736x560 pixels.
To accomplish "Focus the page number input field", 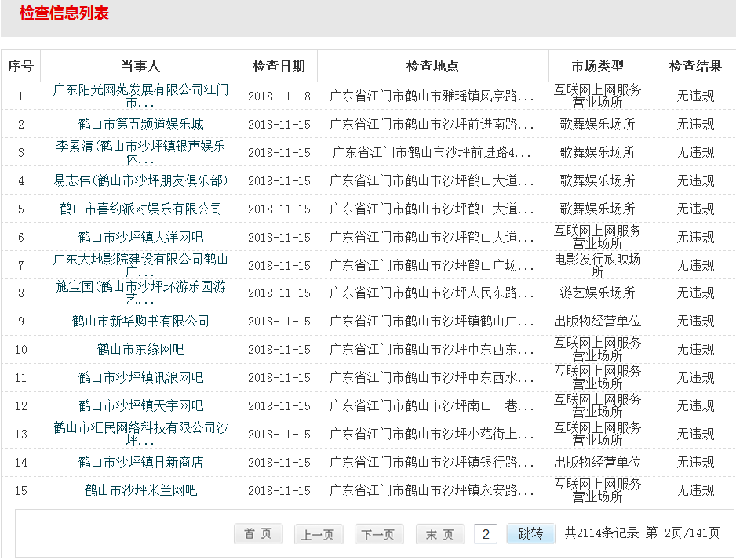I will [x=486, y=534].
